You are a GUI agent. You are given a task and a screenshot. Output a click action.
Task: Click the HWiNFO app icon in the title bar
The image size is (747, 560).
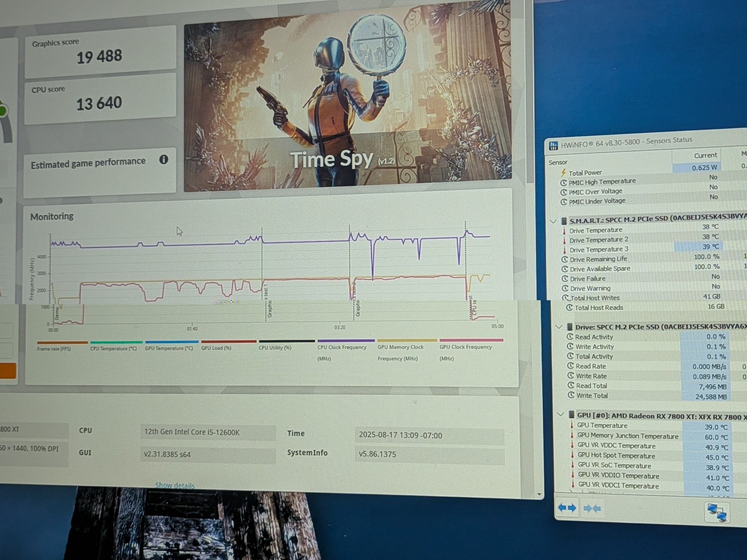tap(553, 146)
